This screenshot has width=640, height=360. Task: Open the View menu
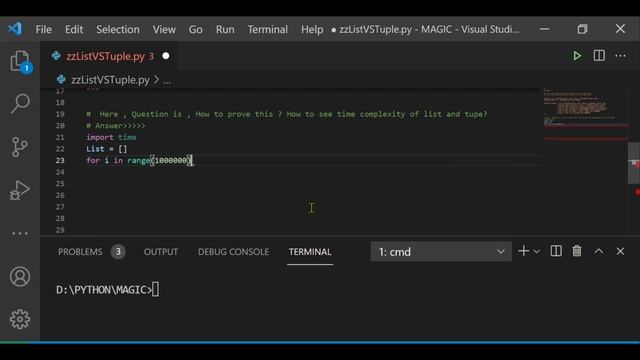(164, 29)
